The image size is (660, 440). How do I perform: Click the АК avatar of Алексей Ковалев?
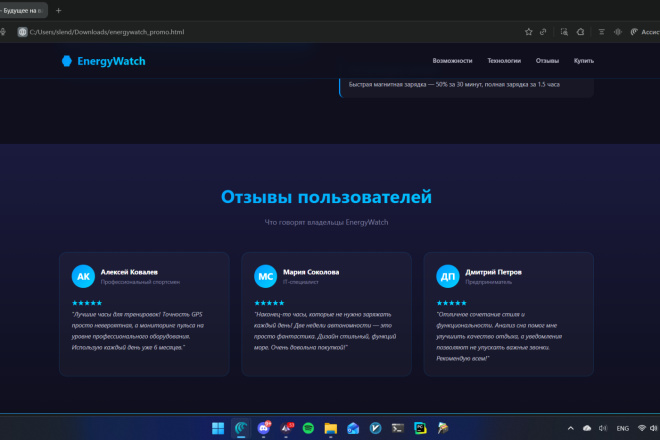[x=83, y=276]
